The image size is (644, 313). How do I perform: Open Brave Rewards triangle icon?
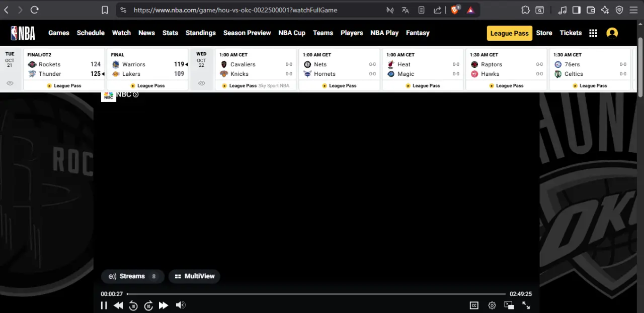click(x=470, y=10)
